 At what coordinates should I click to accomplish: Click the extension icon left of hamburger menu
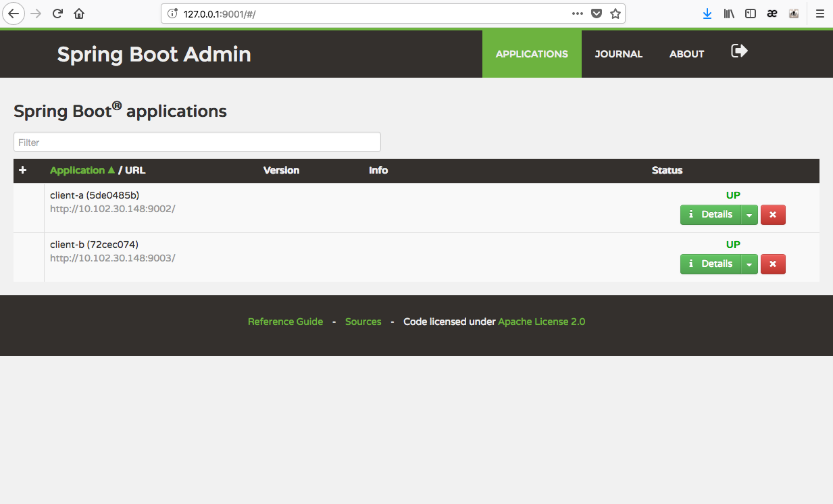point(794,14)
